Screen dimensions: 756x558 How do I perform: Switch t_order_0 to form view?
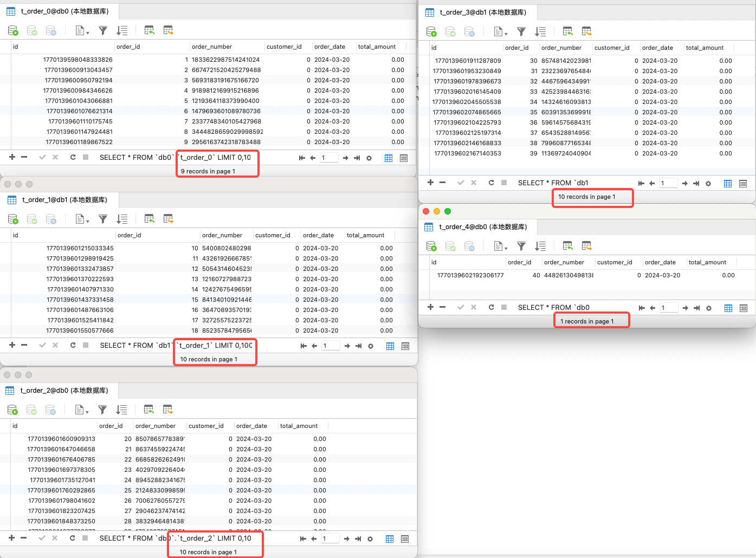(x=404, y=158)
